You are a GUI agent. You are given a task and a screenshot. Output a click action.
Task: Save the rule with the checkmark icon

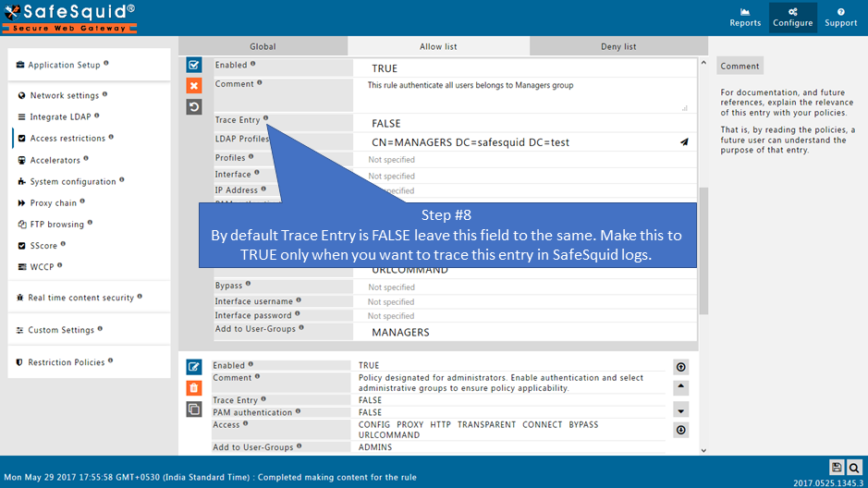(x=194, y=65)
